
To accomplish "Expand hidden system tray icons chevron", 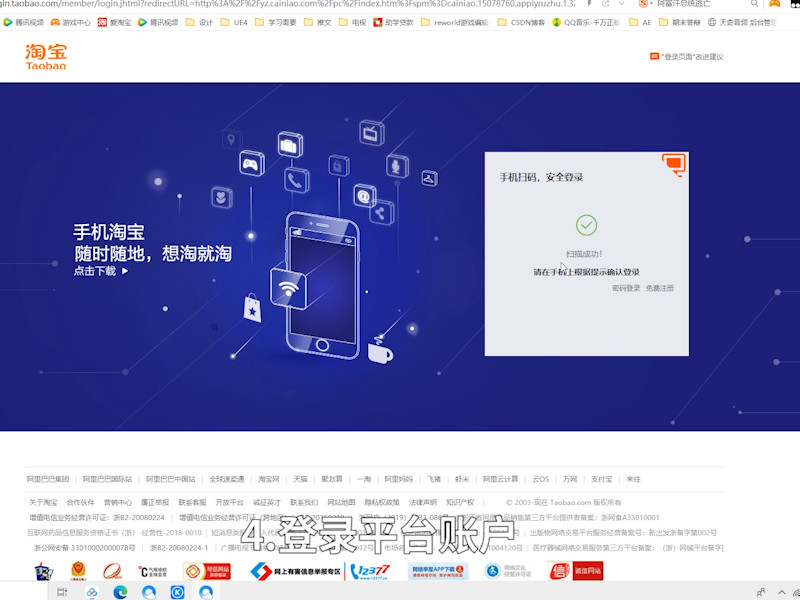I will point(782,592).
